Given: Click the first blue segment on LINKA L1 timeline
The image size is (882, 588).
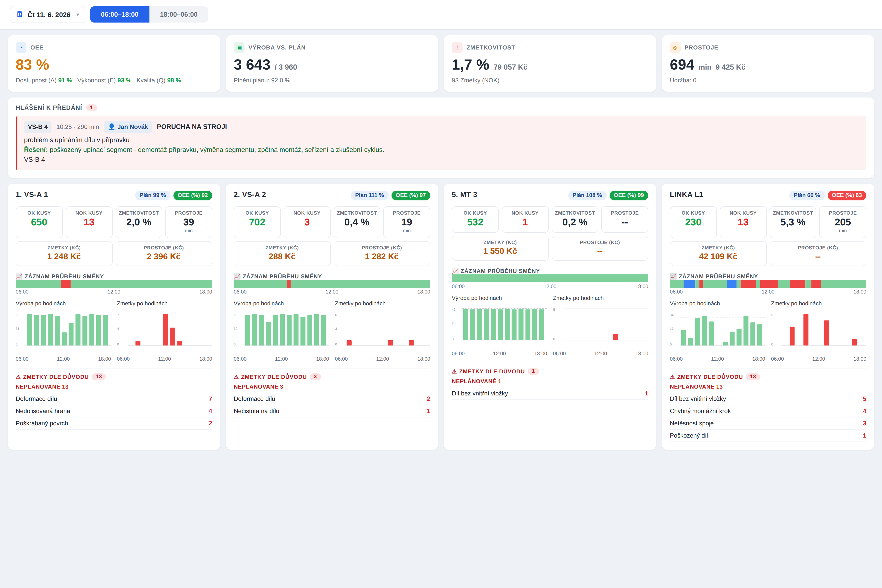Looking at the screenshot, I should [x=689, y=284].
